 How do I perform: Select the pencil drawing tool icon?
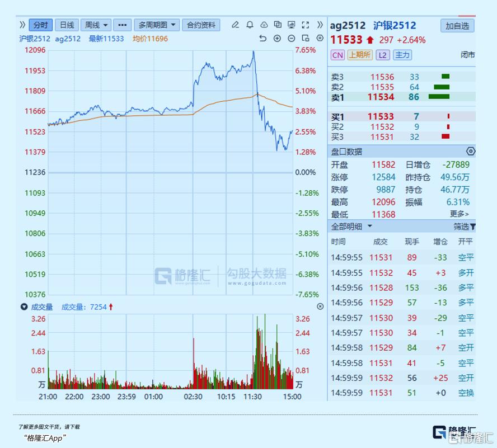pyautogui.click(x=235, y=25)
